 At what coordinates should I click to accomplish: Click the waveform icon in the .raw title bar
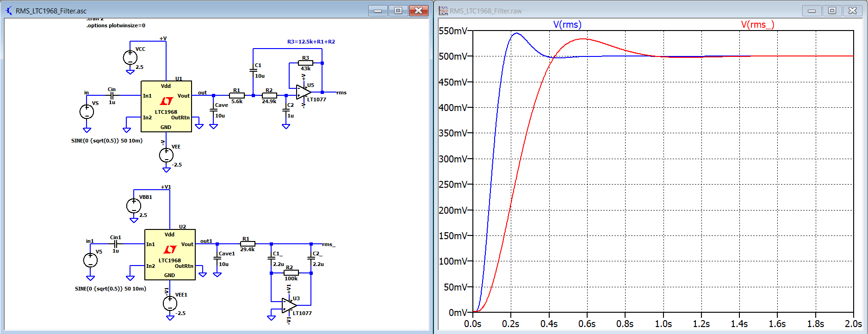(443, 10)
